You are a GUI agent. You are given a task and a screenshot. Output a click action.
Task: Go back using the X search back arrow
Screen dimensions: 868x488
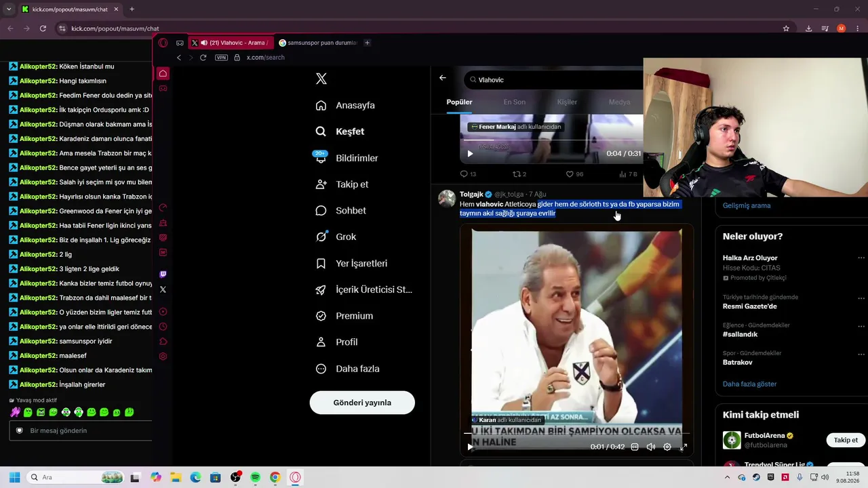tap(443, 78)
